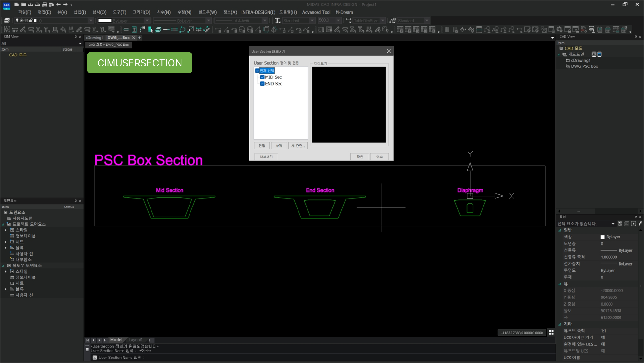Toggle pin on 도면요소 panel
644x363 pixels.
coord(76,201)
